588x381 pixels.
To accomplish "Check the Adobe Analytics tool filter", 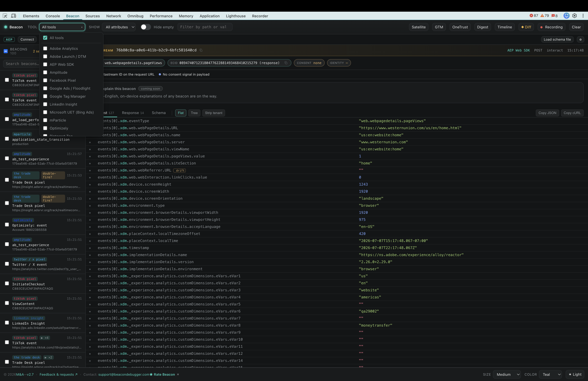I will [x=45, y=49].
